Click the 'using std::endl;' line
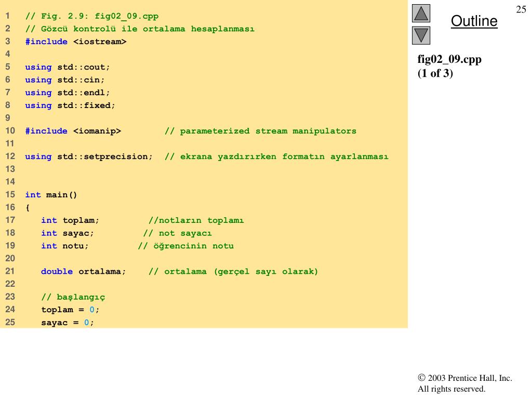This screenshot has width=532, height=399. (68, 92)
